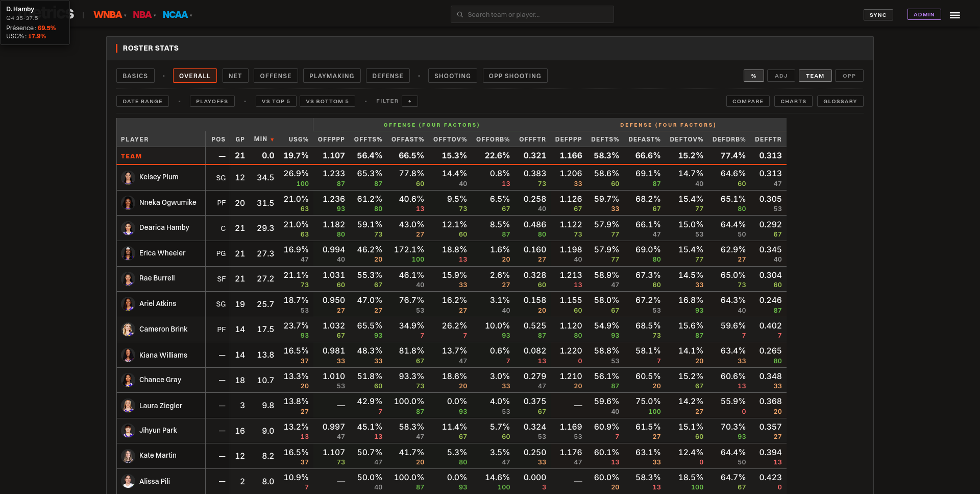Click the ADMIN button

(924, 14)
